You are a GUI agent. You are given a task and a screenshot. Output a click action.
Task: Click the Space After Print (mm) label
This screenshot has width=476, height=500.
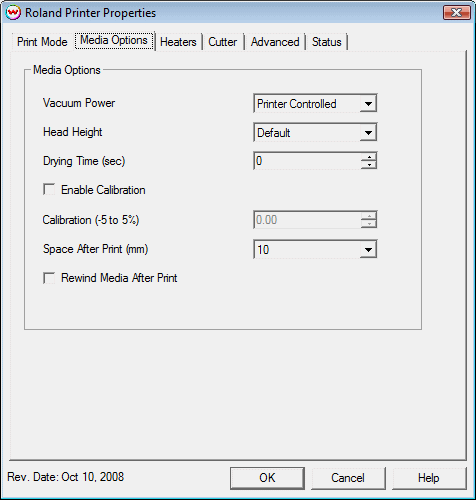pyautogui.click(x=95, y=249)
